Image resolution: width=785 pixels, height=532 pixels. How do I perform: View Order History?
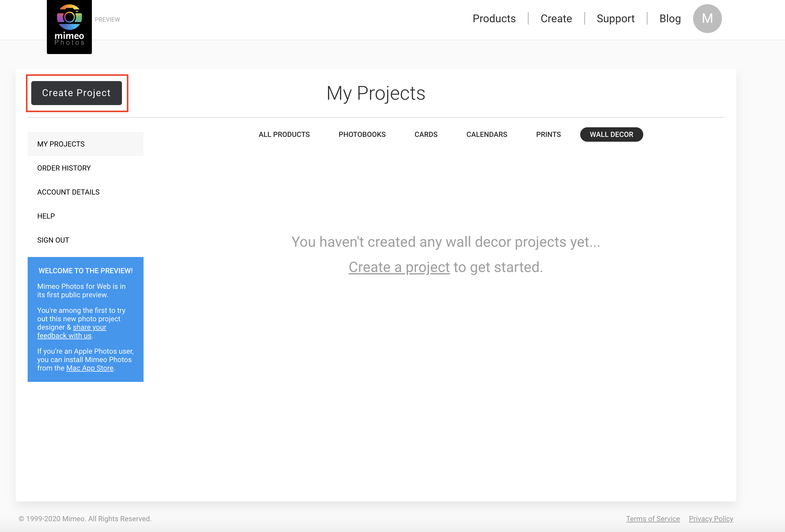tap(86, 168)
